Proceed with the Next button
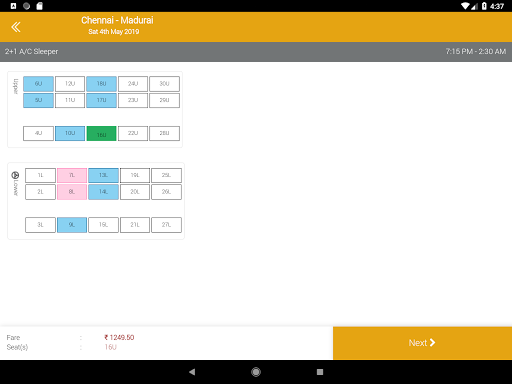The height and width of the screenshot is (384, 512). click(x=422, y=343)
